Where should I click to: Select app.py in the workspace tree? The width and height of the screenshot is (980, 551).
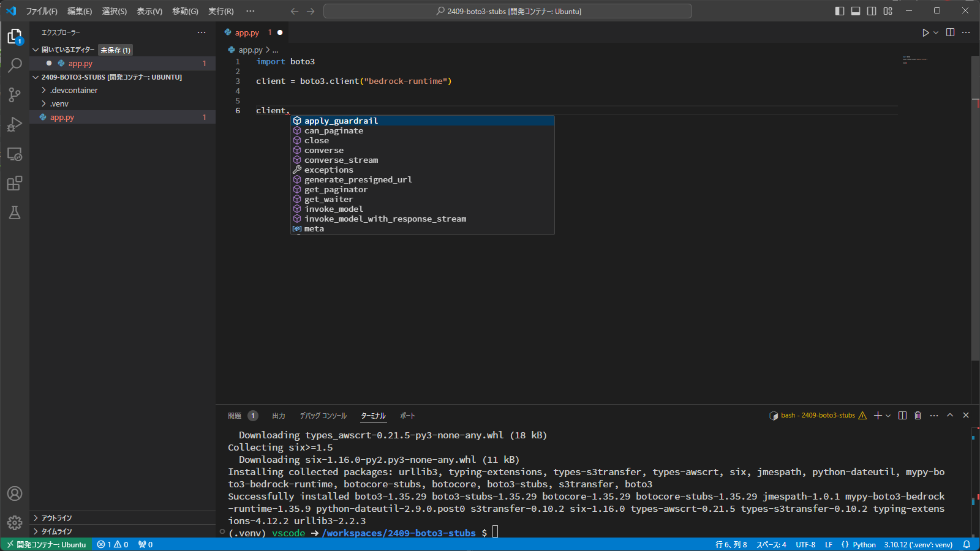point(123,117)
